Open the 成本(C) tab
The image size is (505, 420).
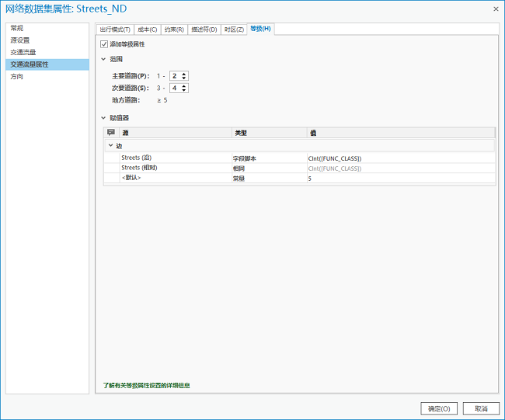[x=147, y=29]
